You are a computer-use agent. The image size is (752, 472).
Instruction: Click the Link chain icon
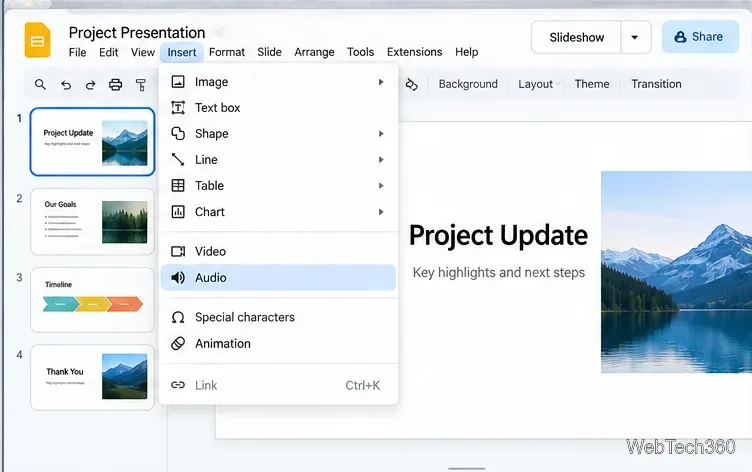point(178,385)
